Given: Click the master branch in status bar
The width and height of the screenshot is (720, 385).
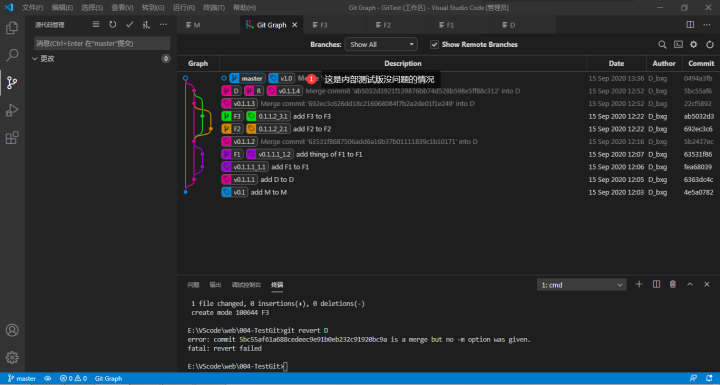Looking at the screenshot, I should [22, 379].
